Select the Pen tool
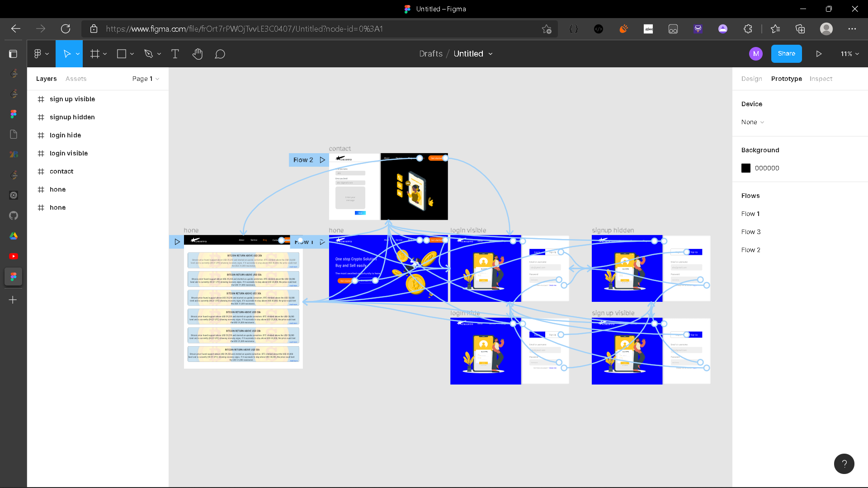 click(149, 54)
